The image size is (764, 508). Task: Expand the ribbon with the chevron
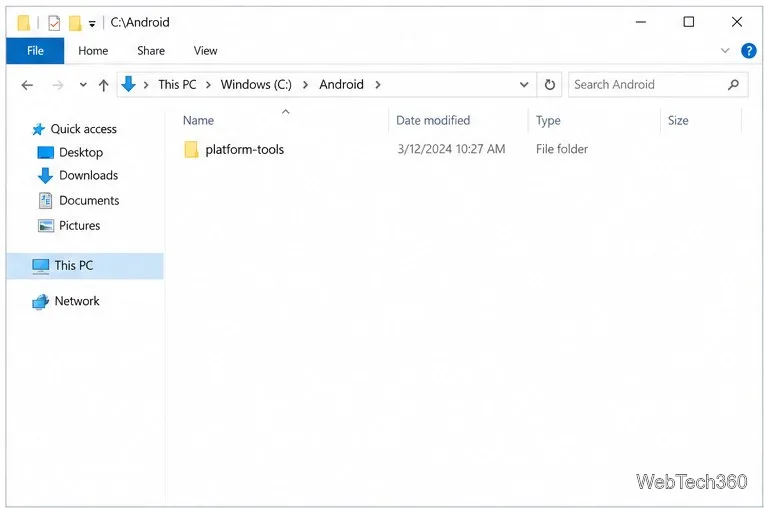tap(725, 51)
